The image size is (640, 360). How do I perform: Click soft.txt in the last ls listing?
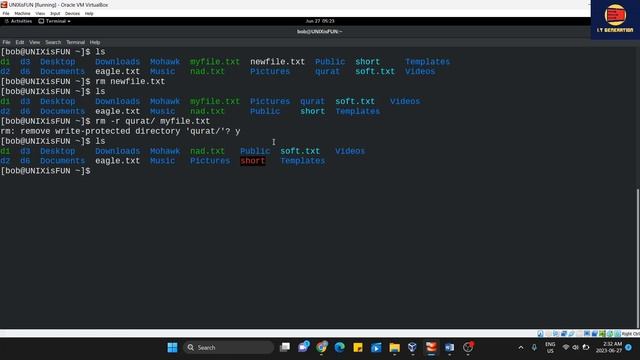[300, 151]
